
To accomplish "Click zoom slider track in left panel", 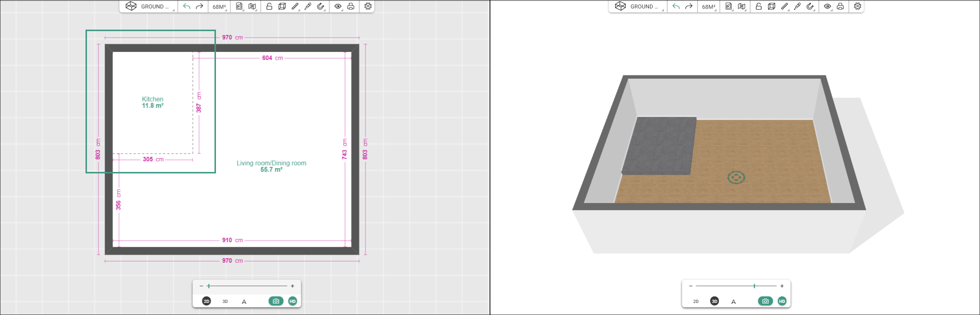I will [247, 286].
